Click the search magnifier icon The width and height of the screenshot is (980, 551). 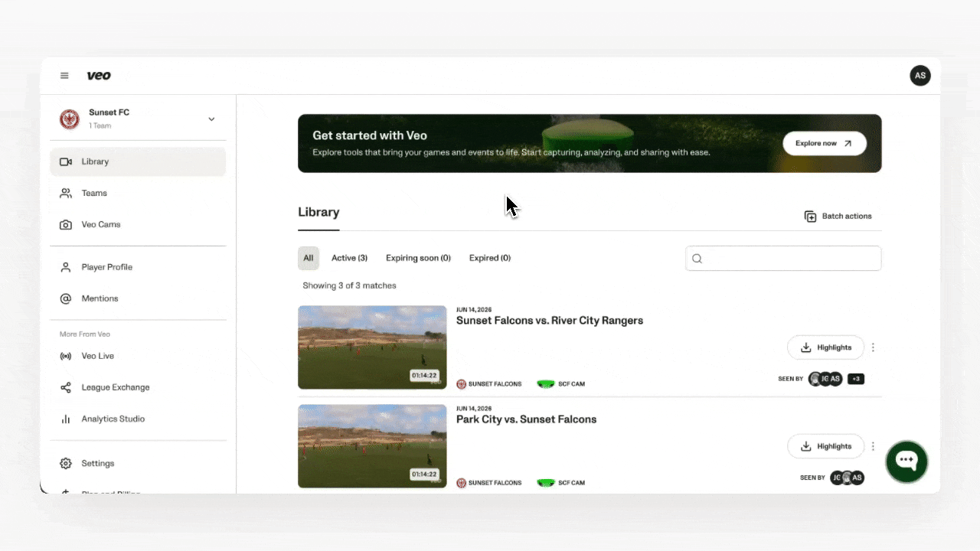(697, 259)
